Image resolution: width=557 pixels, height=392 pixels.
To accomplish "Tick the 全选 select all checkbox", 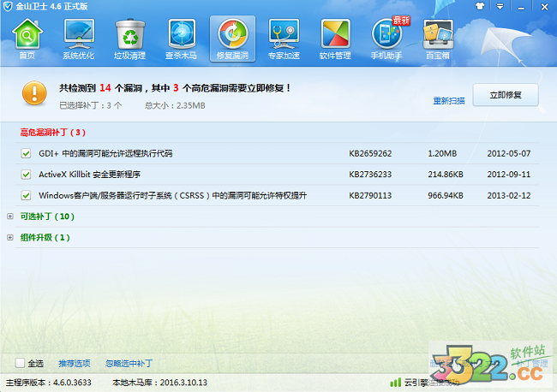I will [x=20, y=363].
